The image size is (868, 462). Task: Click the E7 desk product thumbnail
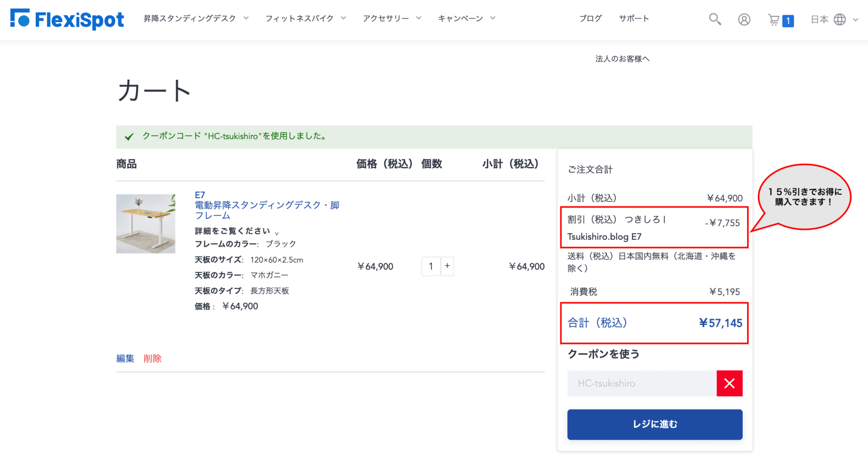coord(146,224)
